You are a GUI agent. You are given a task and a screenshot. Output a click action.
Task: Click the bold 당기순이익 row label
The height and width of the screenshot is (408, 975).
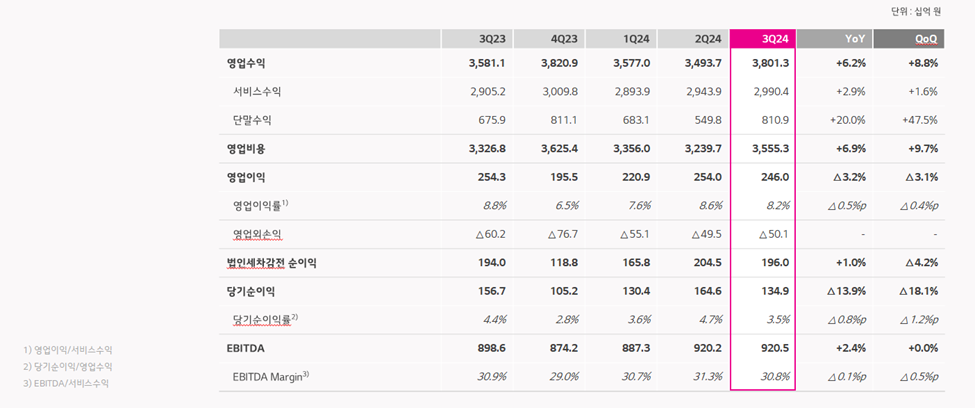251,292
